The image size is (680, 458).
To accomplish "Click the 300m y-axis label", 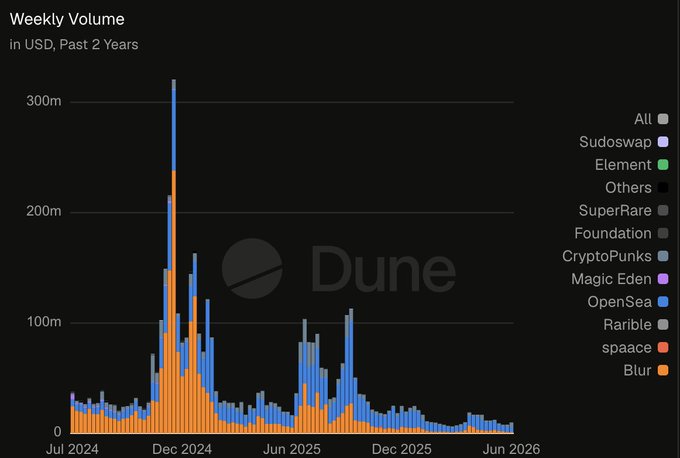I will 44,101.
